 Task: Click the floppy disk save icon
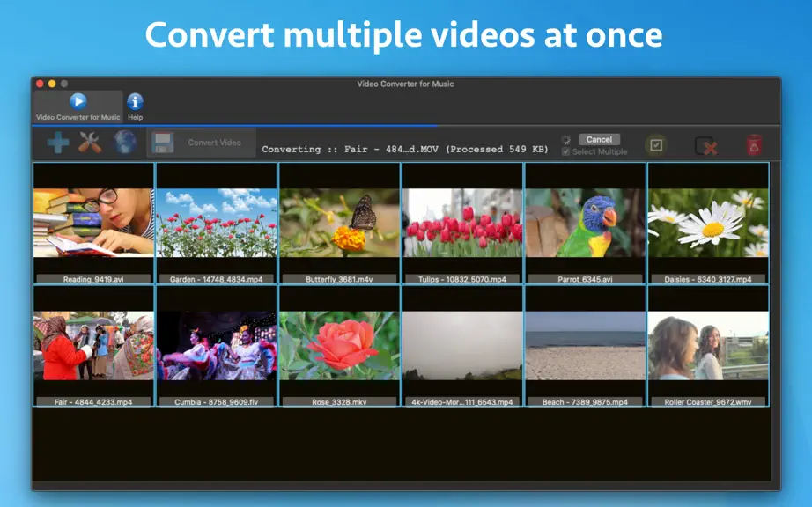point(163,143)
